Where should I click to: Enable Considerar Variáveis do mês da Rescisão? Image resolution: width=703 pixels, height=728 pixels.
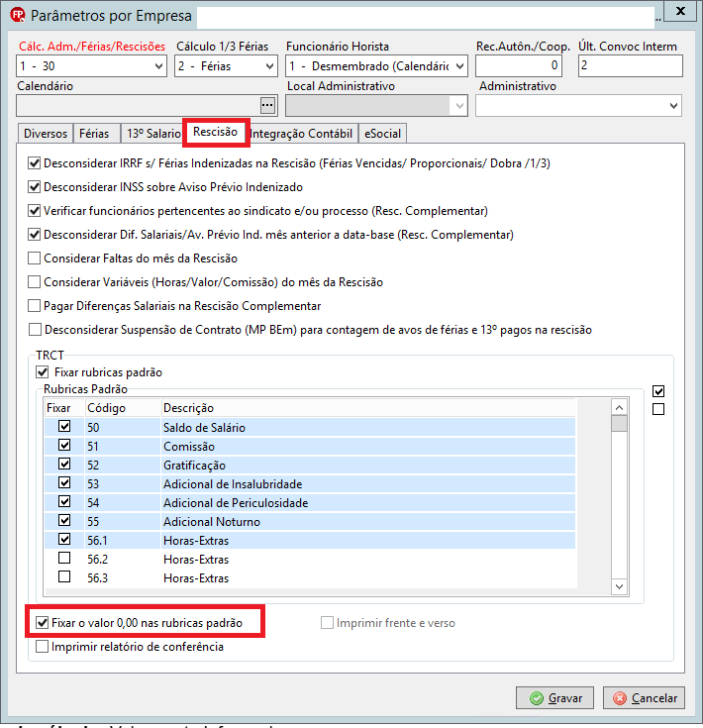point(34,282)
